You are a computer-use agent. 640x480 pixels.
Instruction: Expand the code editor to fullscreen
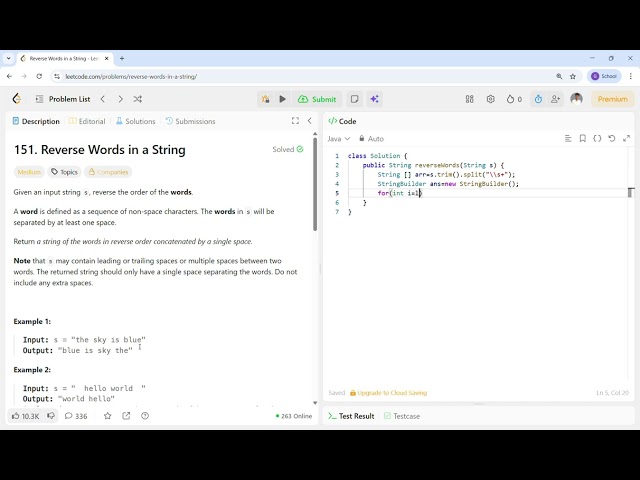click(627, 139)
